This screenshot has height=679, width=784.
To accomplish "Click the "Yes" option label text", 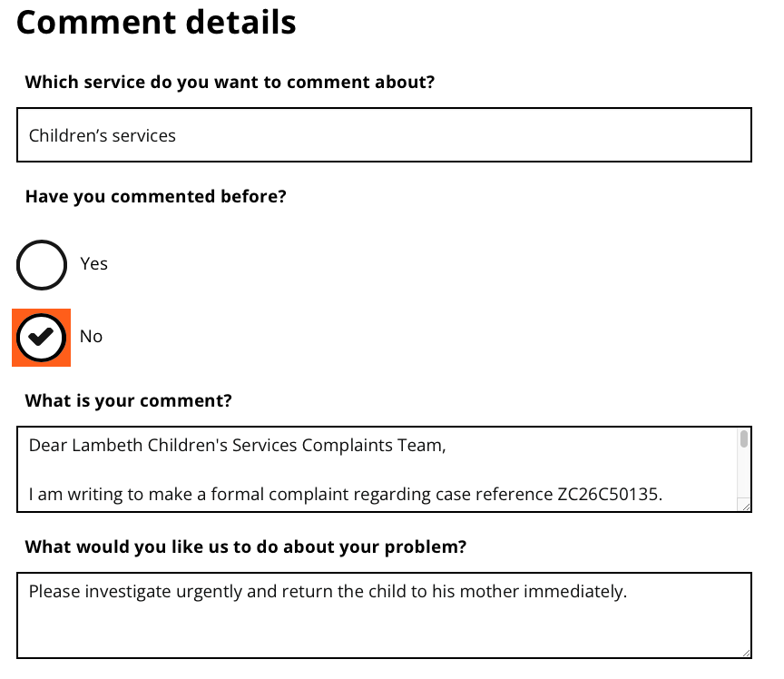I will pyautogui.click(x=93, y=264).
